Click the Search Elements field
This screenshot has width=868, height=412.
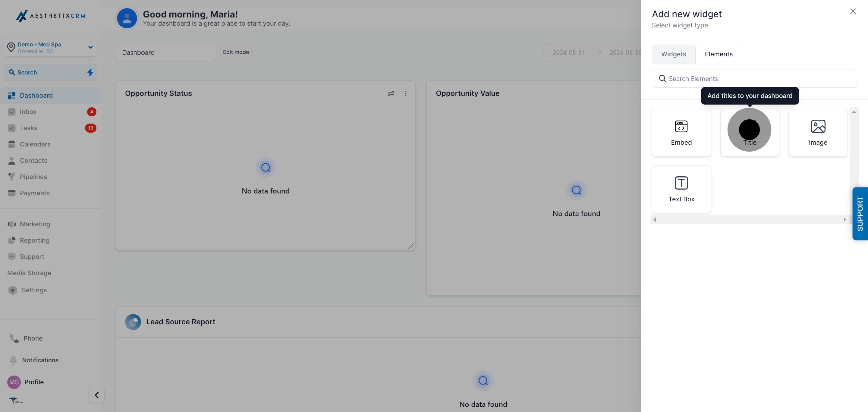pos(754,79)
